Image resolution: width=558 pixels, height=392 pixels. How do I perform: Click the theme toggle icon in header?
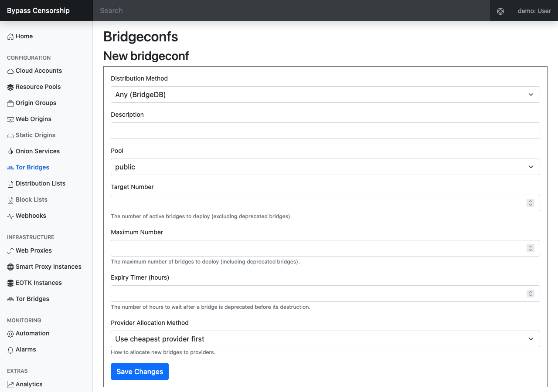[x=500, y=11]
